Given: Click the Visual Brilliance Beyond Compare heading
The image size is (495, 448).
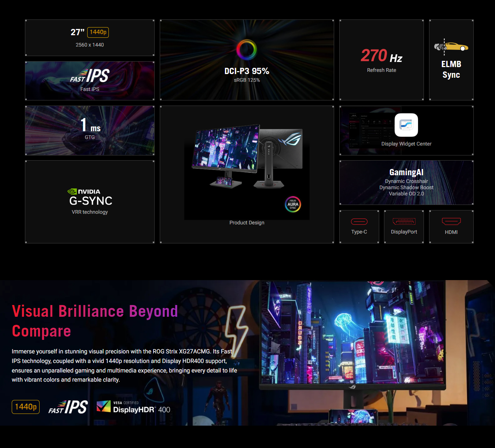Looking at the screenshot, I should (95, 321).
